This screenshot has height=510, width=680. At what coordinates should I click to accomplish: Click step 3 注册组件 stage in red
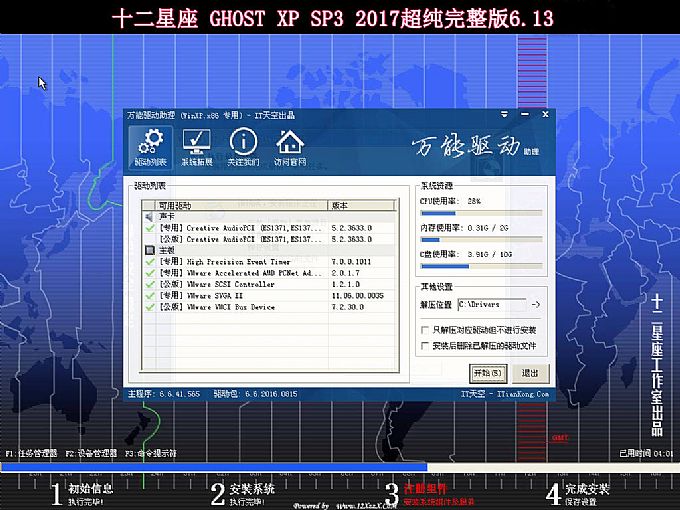(x=429, y=494)
